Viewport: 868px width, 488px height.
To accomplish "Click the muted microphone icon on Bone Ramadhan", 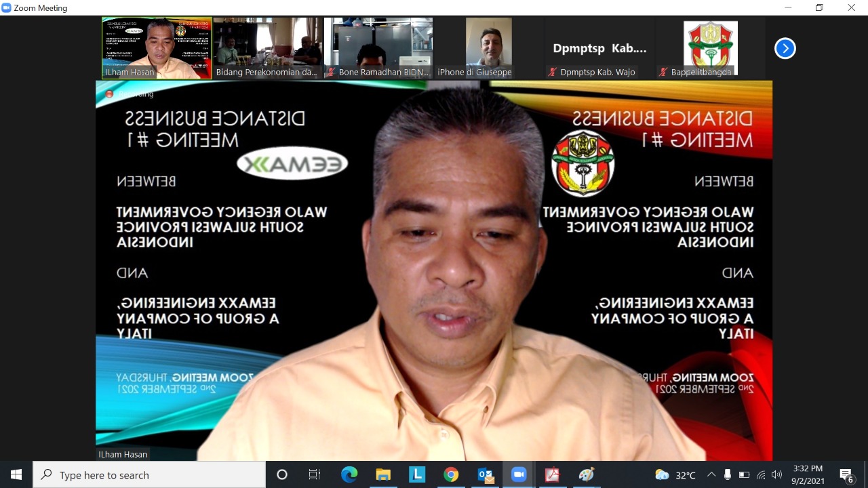I will click(x=330, y=72).
